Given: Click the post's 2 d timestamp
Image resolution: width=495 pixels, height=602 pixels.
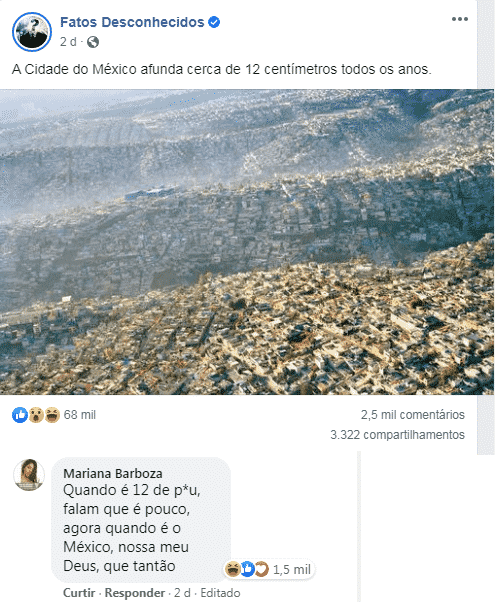Looking at the screenshot, I should coord(68,42).
